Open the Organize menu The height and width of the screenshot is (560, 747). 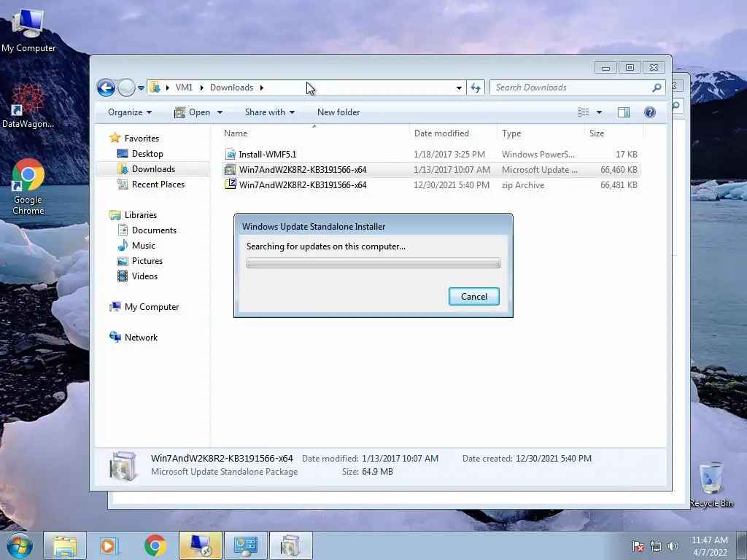[130, 112]
